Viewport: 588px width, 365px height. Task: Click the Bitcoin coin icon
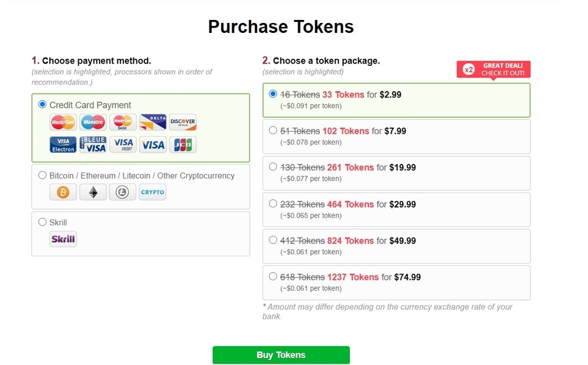pos(63,192)
